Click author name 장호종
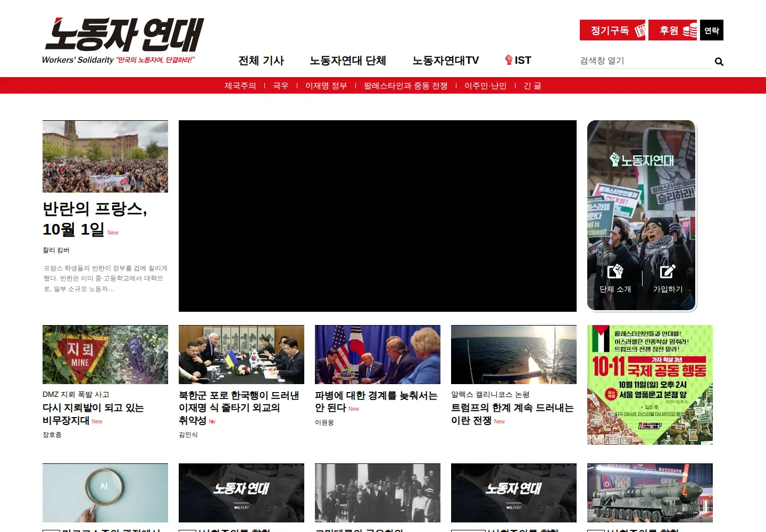766x532 pixels. pos(52,435)
